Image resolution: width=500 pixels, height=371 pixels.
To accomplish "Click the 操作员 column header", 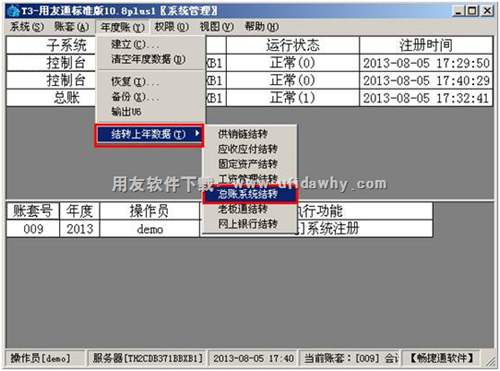I will click(150, 211).
